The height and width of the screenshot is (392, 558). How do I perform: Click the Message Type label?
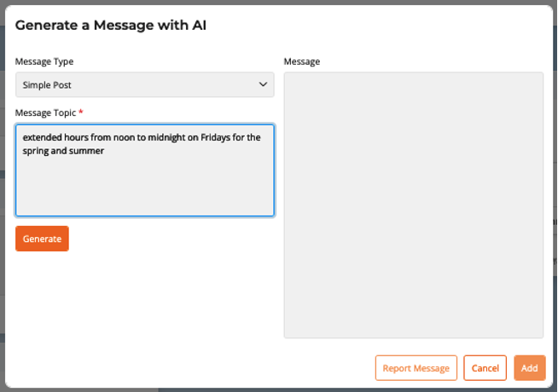click(44, 61)
